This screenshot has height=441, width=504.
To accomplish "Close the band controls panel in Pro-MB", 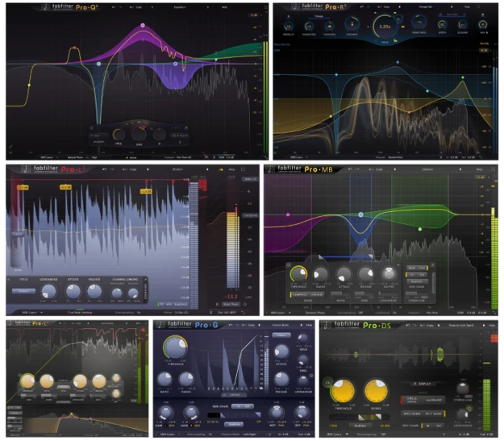I will 433,265.
